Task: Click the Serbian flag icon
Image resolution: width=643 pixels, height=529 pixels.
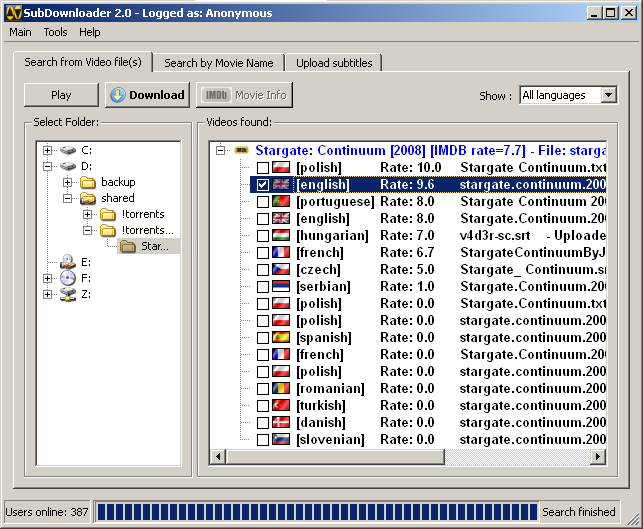Action: tap(281, 286)
